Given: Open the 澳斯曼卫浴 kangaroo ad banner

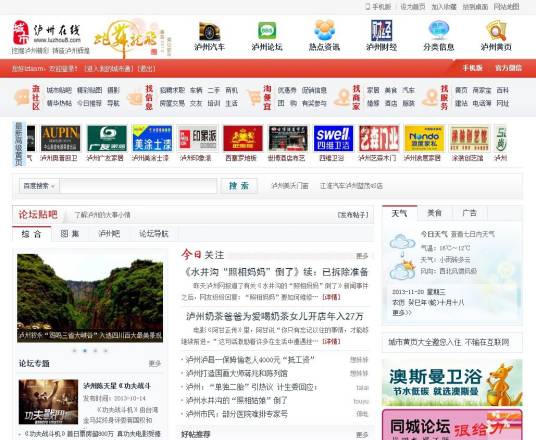Looking at the screenshot, I should tap(452, 383).
